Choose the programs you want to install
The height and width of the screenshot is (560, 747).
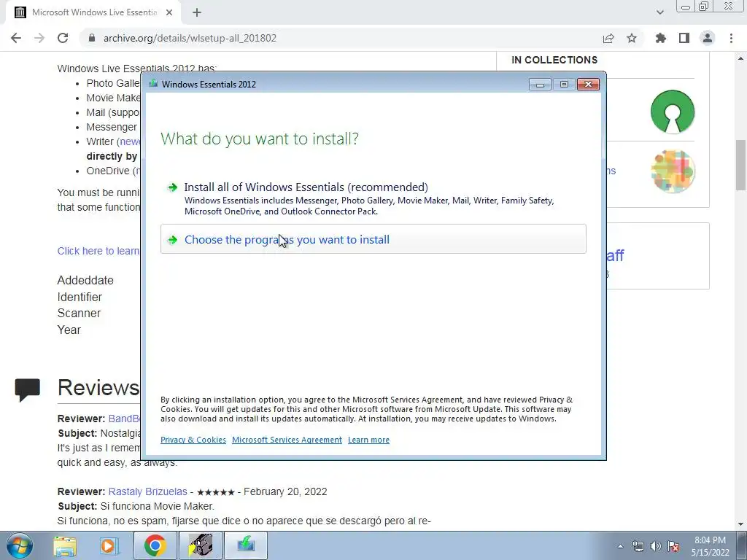coord(373,239)
